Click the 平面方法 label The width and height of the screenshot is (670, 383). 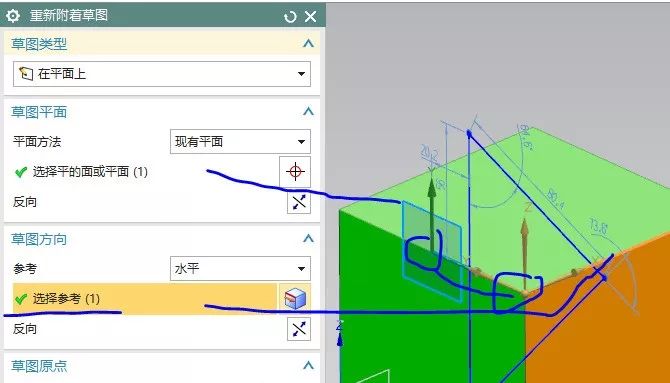37,142
